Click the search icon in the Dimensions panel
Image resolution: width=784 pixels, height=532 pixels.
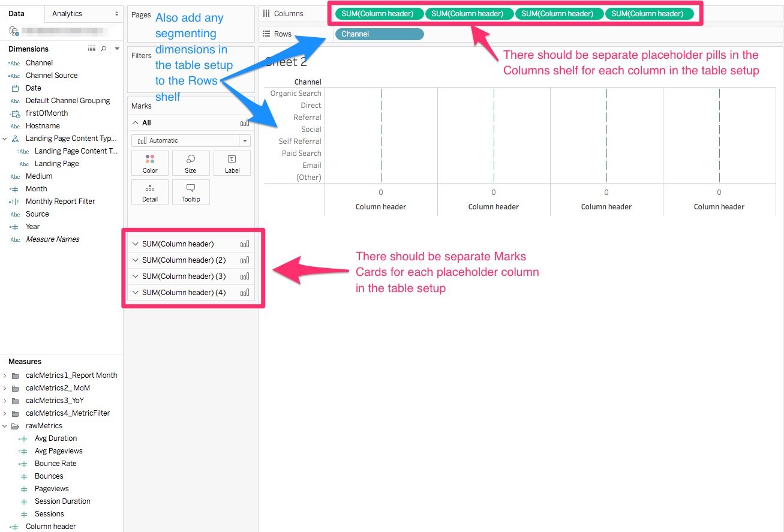(103, 49)
